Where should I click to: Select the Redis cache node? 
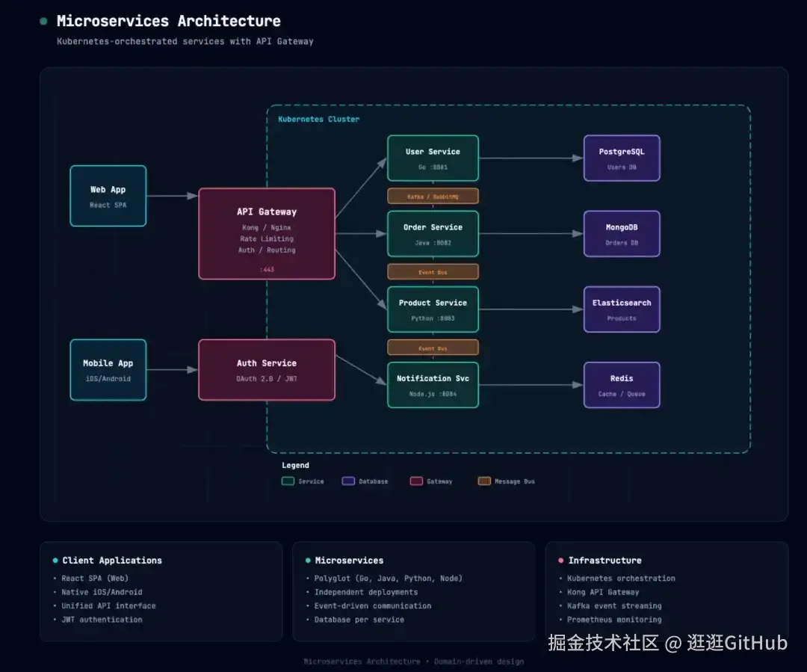[622, 385]
